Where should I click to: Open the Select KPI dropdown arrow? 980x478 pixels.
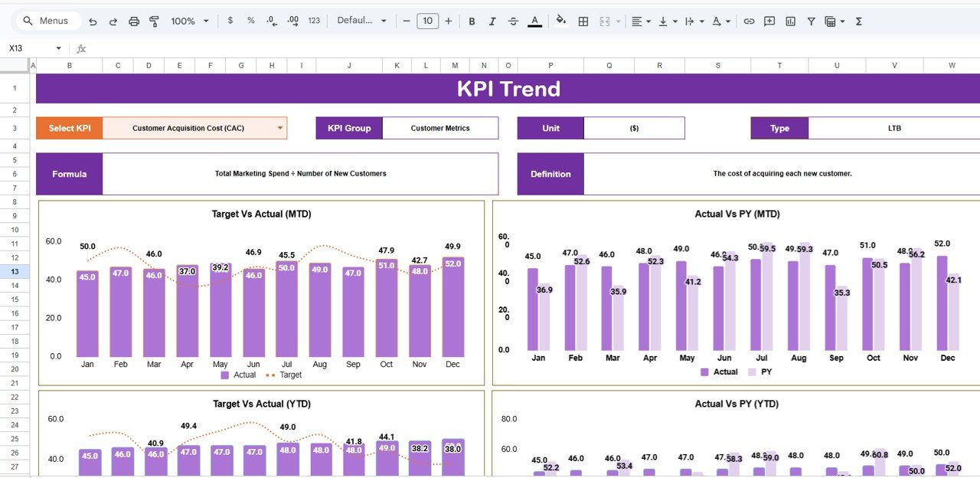279,128
